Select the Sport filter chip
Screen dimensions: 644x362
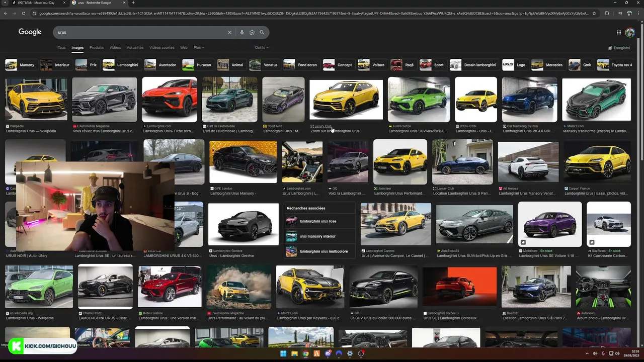pyautogui.click(x=433, y=65)
